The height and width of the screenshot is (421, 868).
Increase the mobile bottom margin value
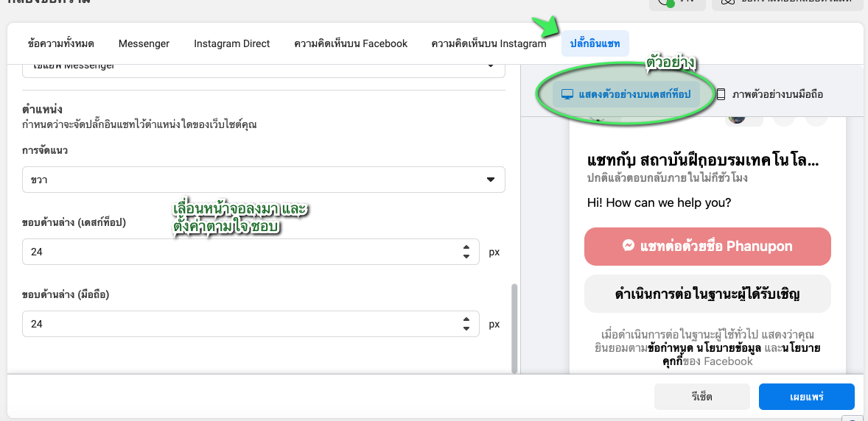[x=466, y=319]
